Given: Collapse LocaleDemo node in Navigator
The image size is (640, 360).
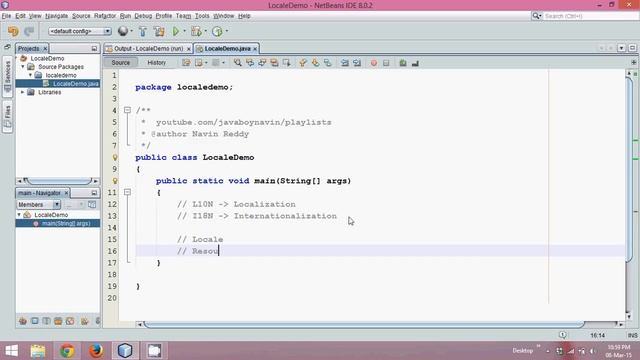Looking at the screenshot, I should [19, 215].
